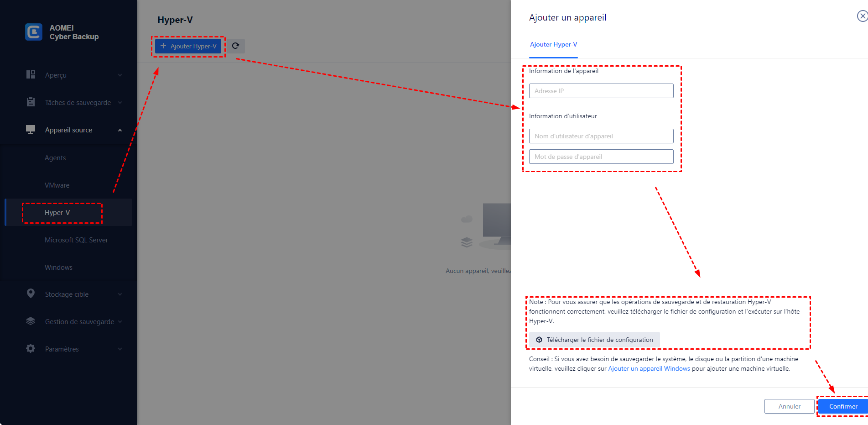The image size is (868, 425).
Task: Select the Ajouter Hyper-V tab
Action: coord(553,45)
